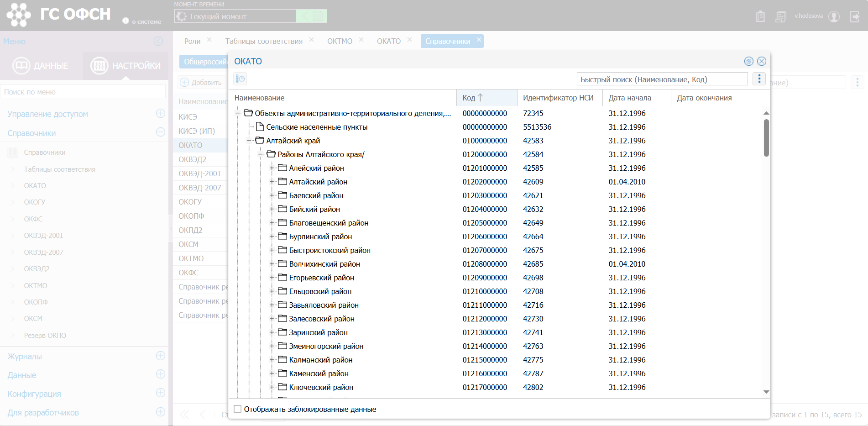Click the Егорьевский район folder icon

(282, 277)
